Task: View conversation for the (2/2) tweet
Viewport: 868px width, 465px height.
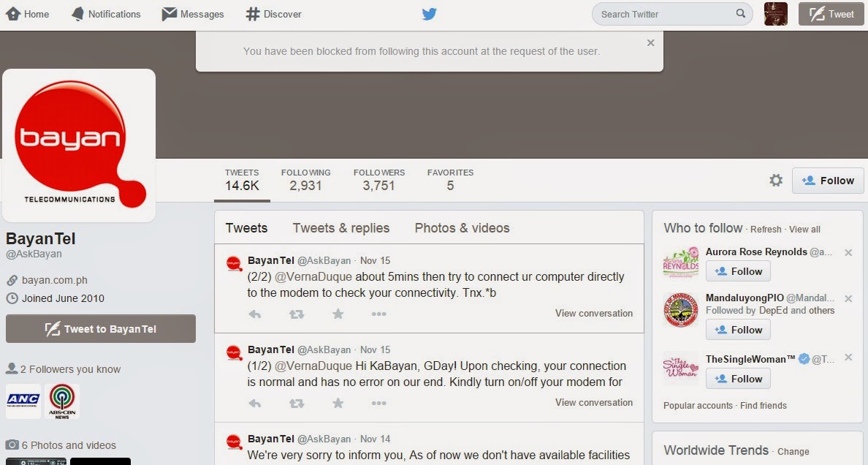Action: point(594,313)
